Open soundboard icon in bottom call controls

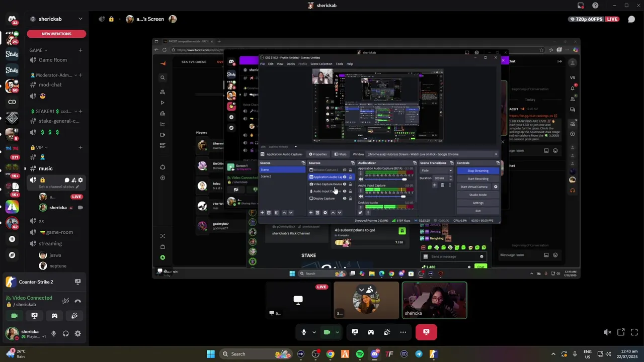tap(387, 332)
